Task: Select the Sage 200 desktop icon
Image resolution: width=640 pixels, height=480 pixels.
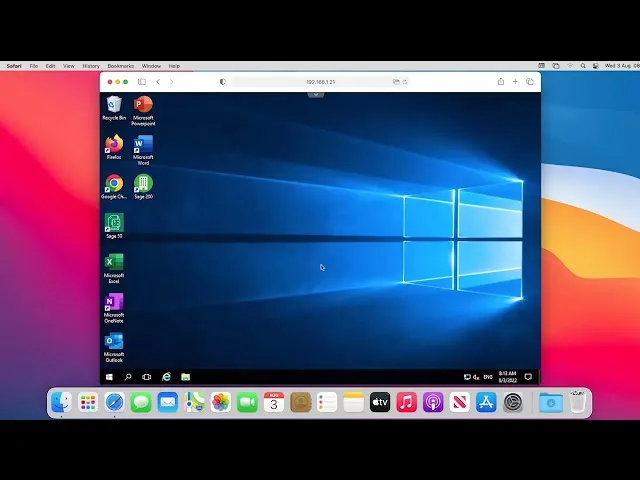Action: coord(143,184)
